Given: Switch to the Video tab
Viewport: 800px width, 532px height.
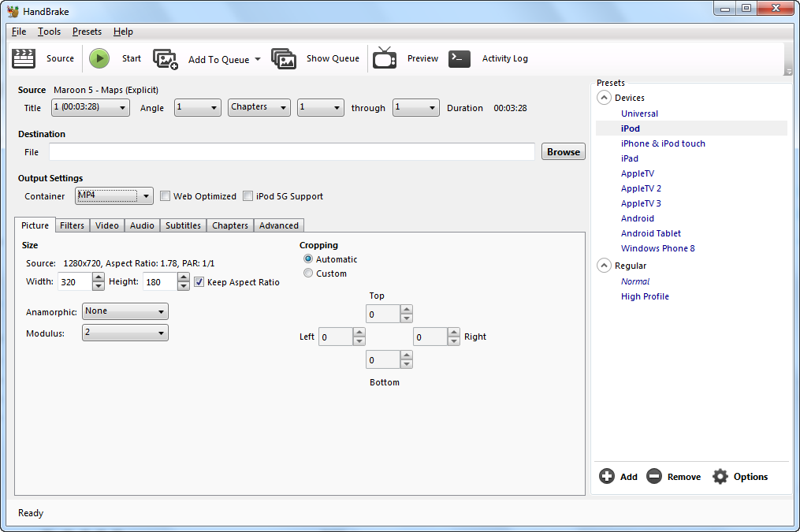Looking at the screenshot, I should tap(107, 225).
